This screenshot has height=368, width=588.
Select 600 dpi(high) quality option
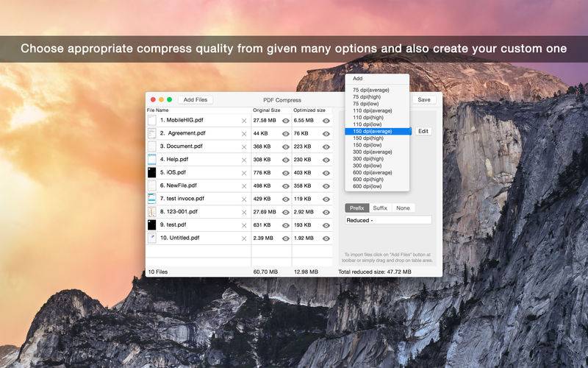click(x=377, y=180)
